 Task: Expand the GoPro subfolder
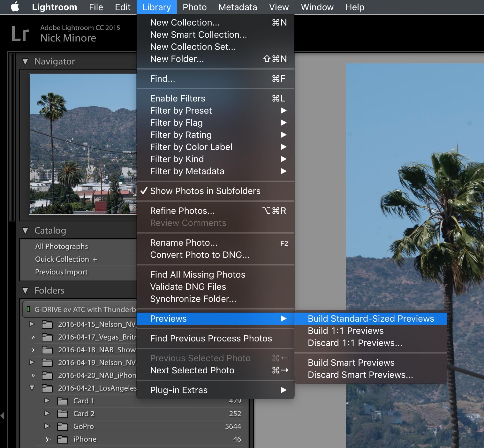click(x=47, y=426)
